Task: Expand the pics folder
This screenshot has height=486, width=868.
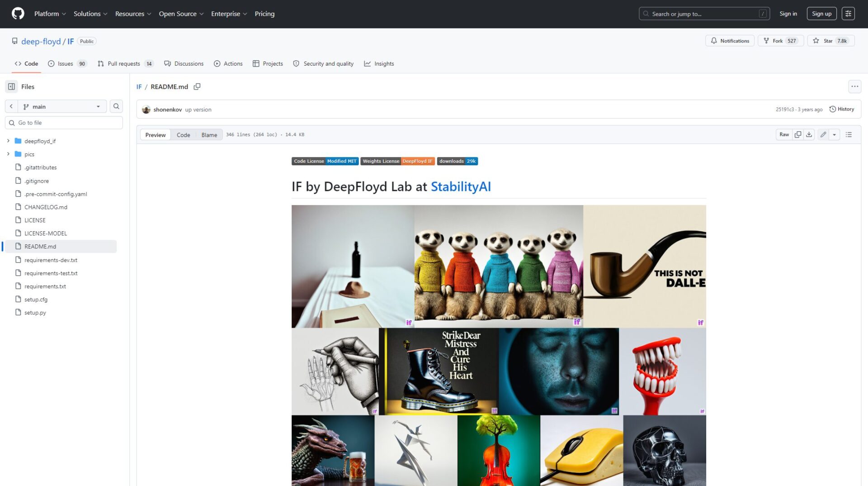Action: 8,154
